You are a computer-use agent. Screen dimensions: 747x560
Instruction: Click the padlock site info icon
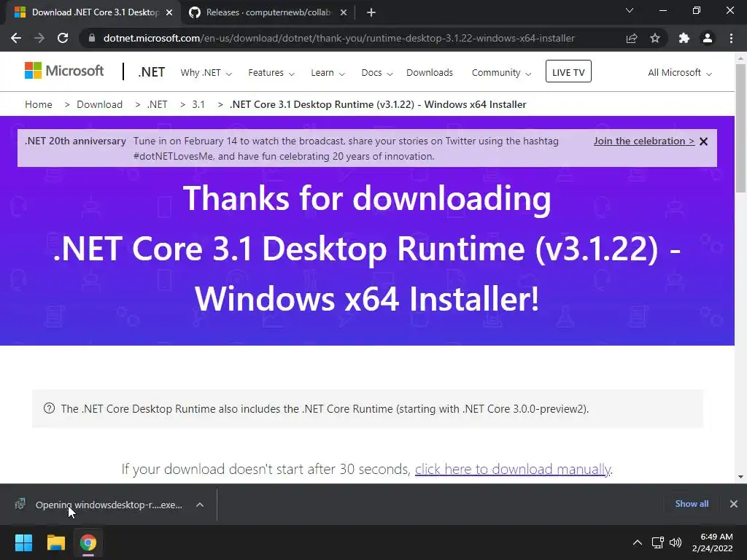tap(91, 38)
